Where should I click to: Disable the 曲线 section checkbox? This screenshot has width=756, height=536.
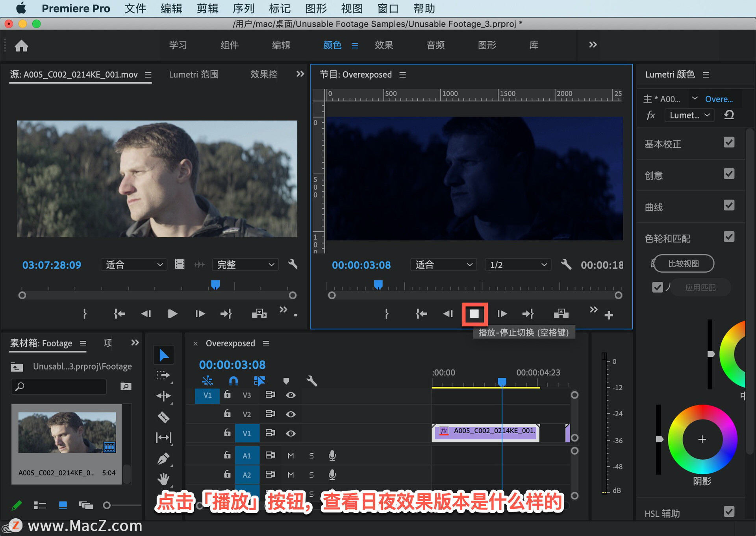pyautogui.click(x=729, y=205)
